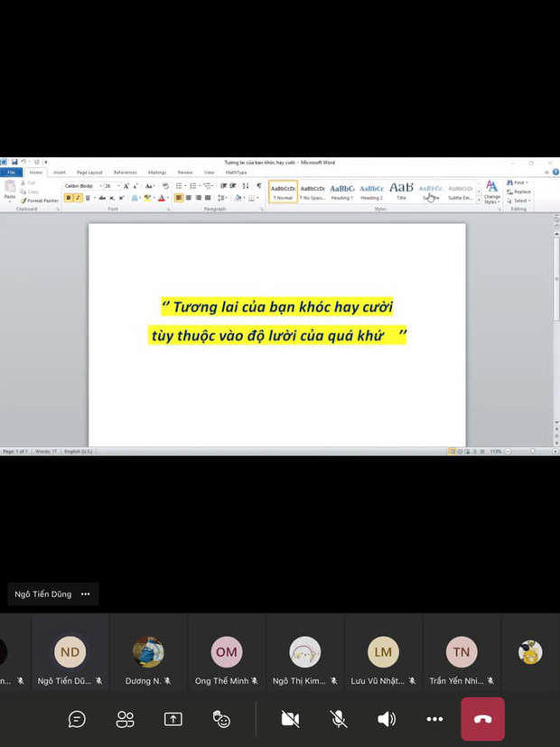This screenshot has height=747, width=560.
Task: Open raise hand and reactions
Action: click(x=221, y=719)
